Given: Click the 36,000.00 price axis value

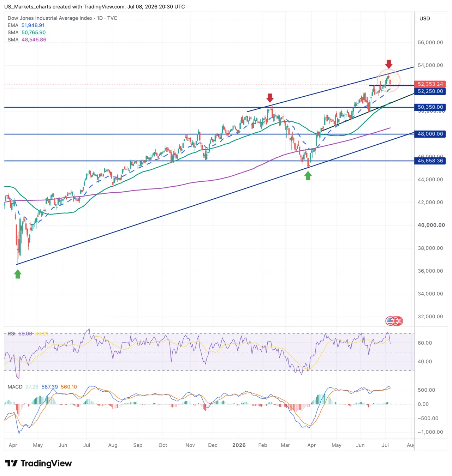Looking at the screenshot, I should coord(430,271).
